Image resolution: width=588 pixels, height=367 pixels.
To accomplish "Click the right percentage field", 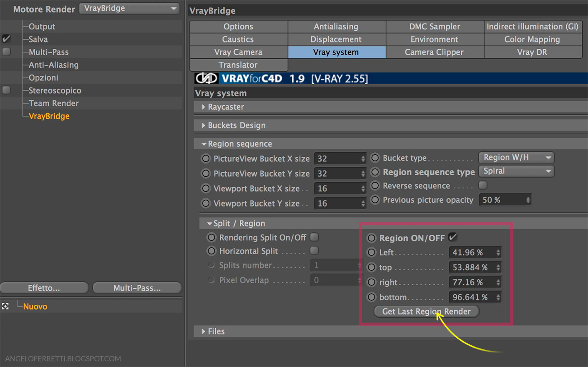I will (475, 282).
